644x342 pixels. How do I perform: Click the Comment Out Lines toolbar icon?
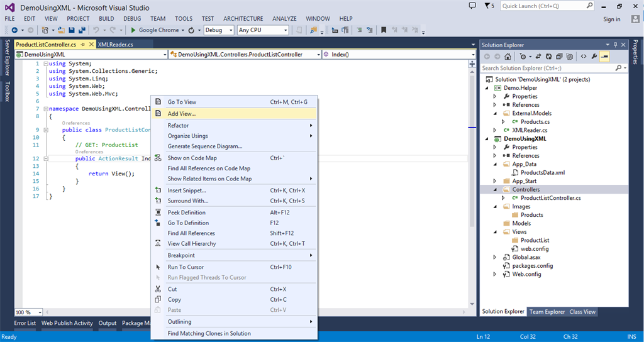coord(359,30)
